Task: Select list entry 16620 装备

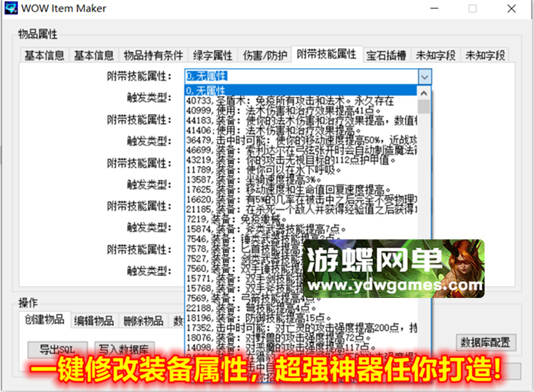Action: [x=301, y=199]
